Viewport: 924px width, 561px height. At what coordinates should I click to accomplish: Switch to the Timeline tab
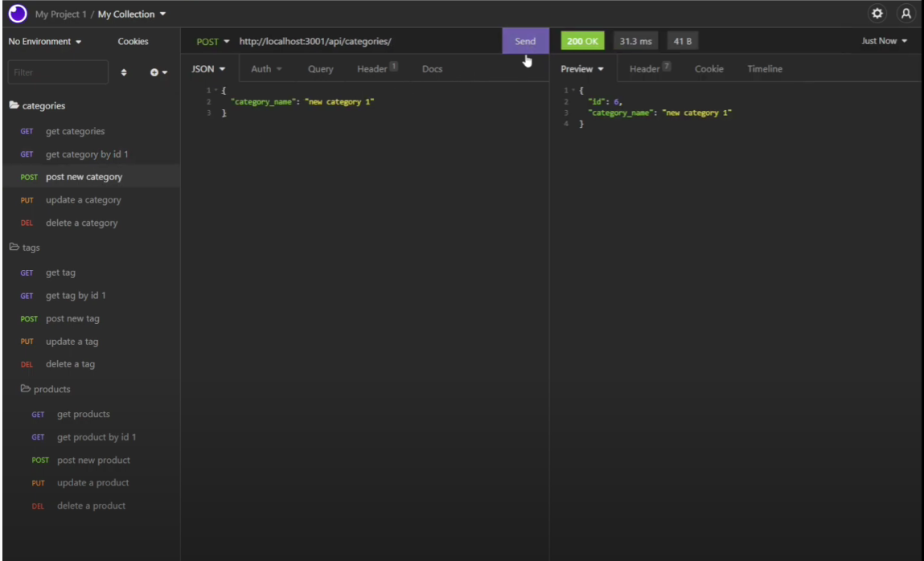tap(765, 69)
